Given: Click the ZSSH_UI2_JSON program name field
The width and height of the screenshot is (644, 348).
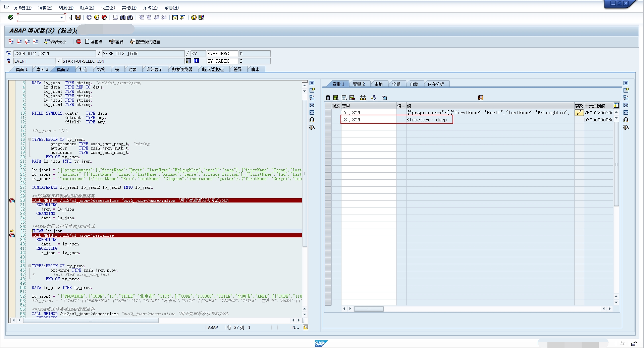Looking at the screenshot, I should point(54,54).
